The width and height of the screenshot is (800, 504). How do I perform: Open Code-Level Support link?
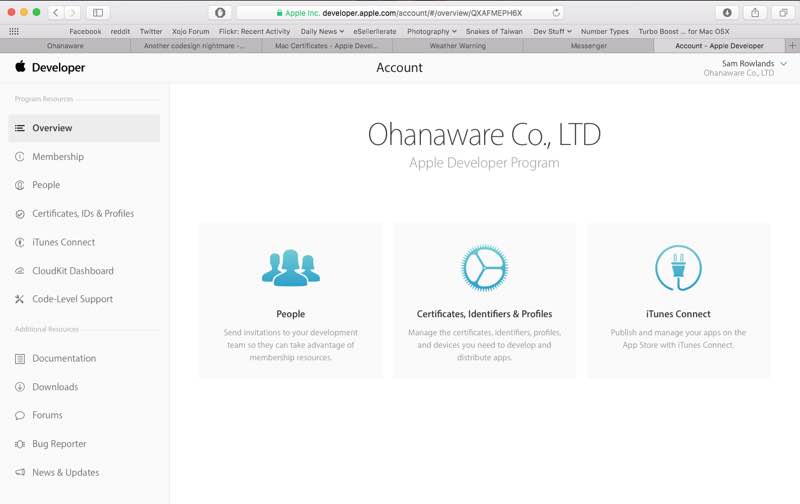point(72,299)
